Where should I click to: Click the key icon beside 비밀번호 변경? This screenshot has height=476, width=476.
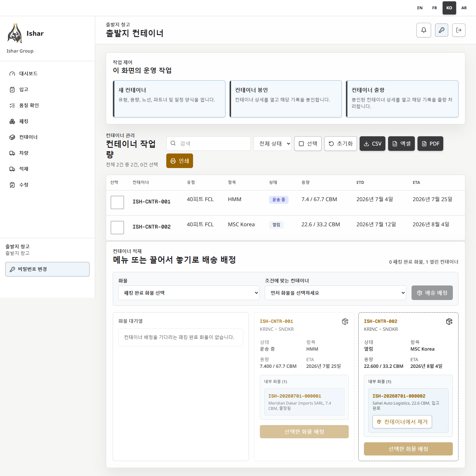[12, 269]
